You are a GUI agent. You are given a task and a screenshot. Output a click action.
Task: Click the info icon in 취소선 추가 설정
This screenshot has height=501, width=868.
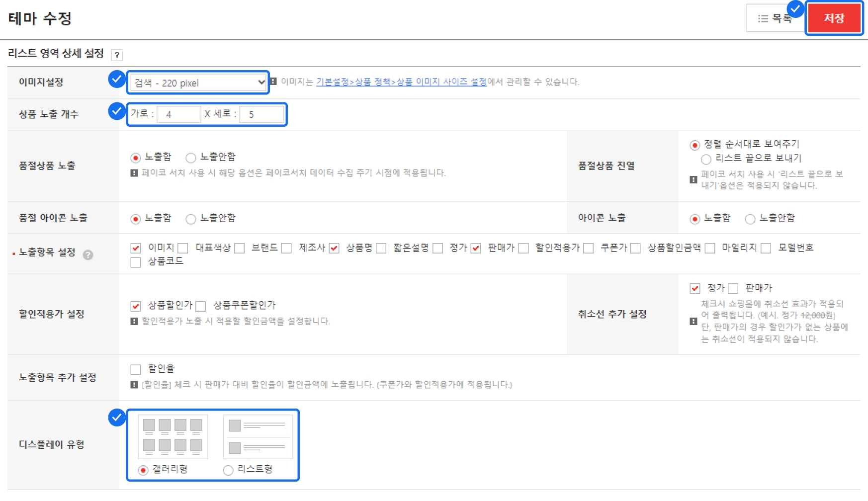[694, 322]
